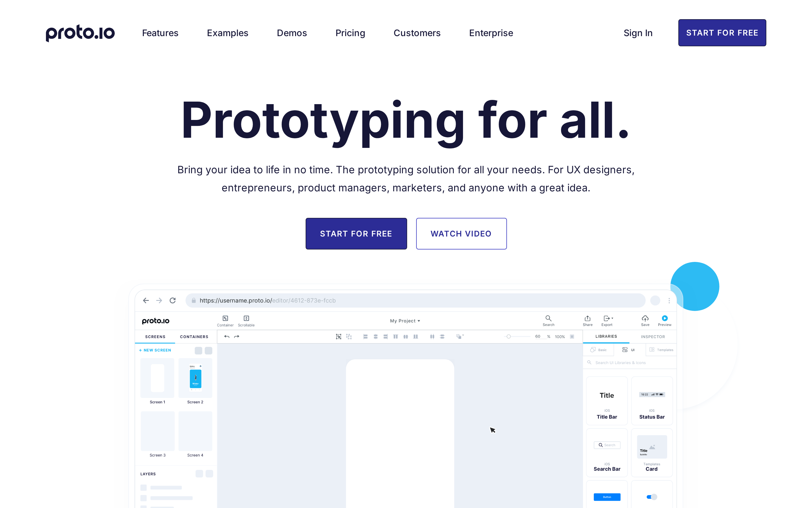This screenshot has width=812, height=508.
Task: Open the My Project dropdown
Action: pyautogui.click(x=405, y=321)
